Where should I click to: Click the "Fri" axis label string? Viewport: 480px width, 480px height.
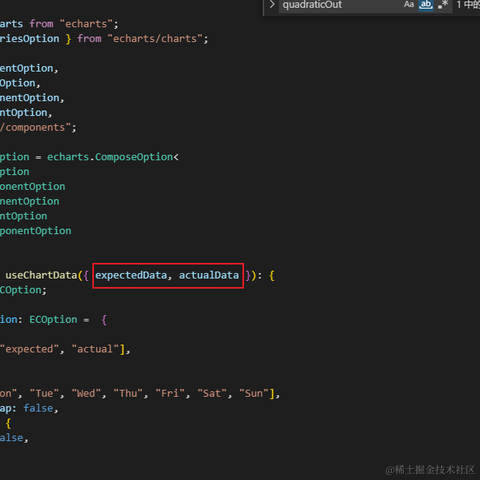click(170, 393)
